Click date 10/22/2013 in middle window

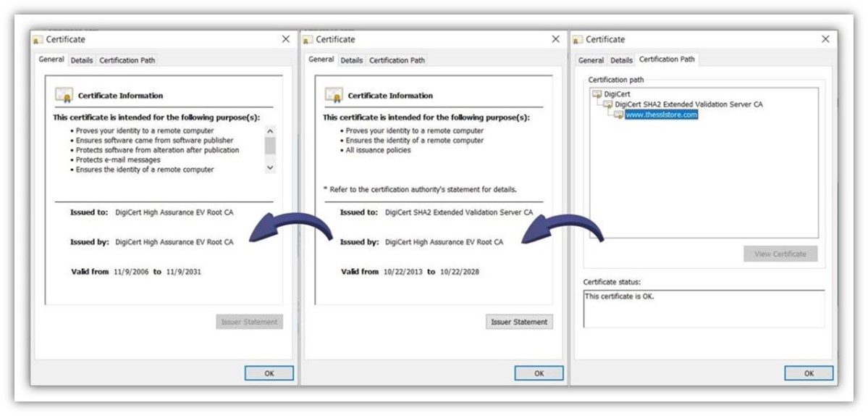point(403,272)
